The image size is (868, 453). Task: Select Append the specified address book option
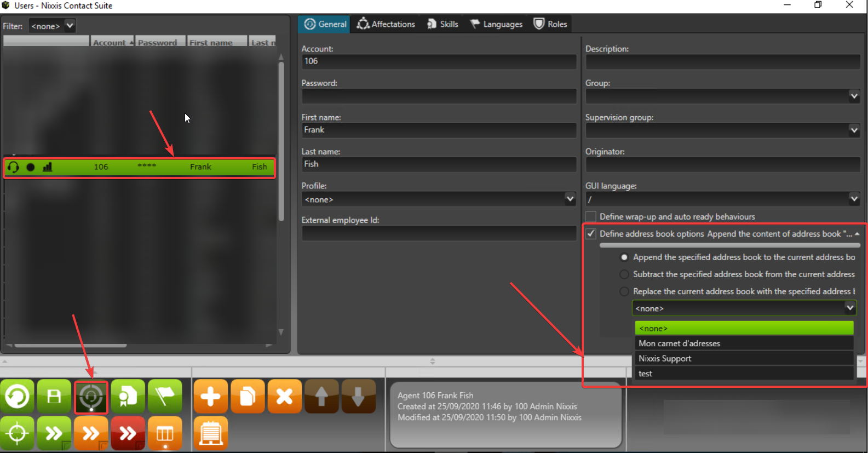624,257
